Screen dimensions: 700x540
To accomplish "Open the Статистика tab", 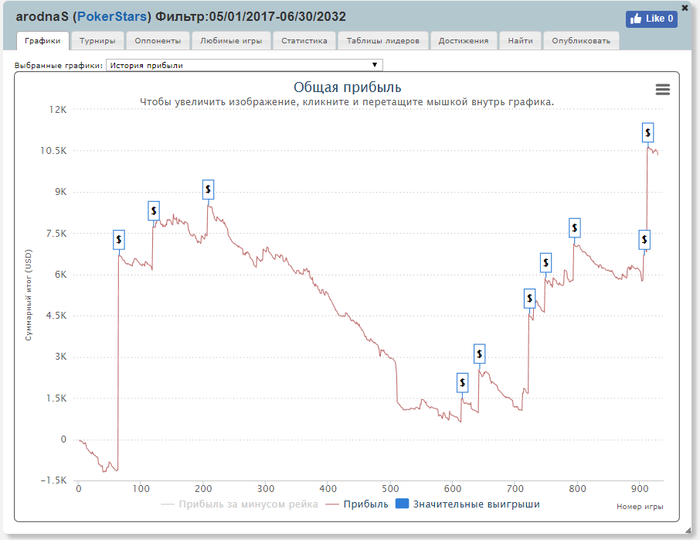I will pos(304,41).
